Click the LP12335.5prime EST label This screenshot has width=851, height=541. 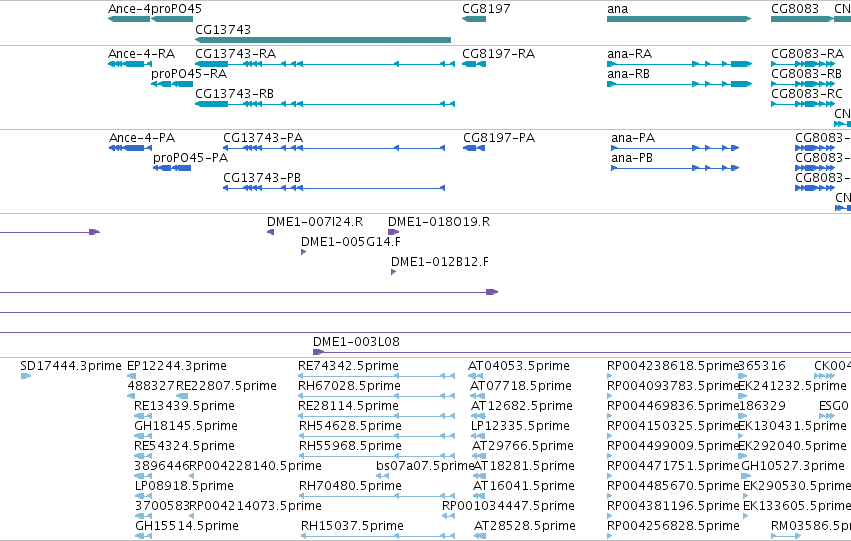520,426
